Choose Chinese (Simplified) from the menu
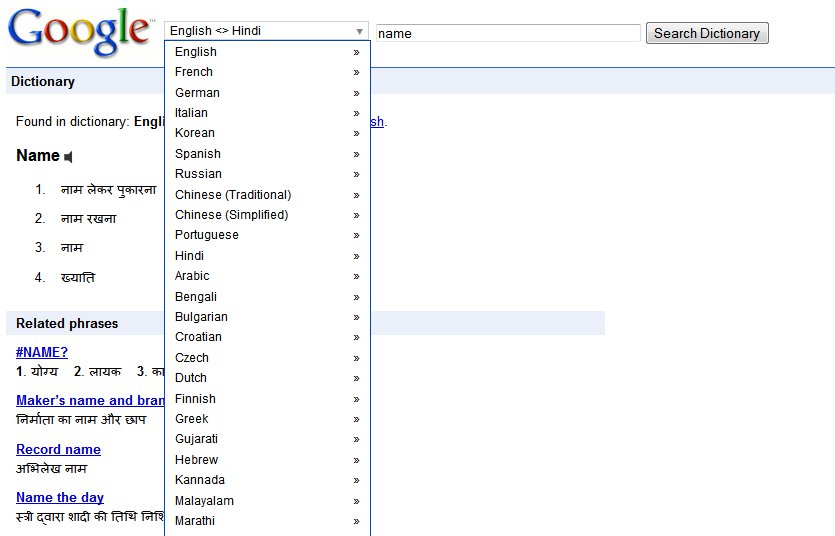Screen dimensions: 835x536 click(x=267, y=215)
